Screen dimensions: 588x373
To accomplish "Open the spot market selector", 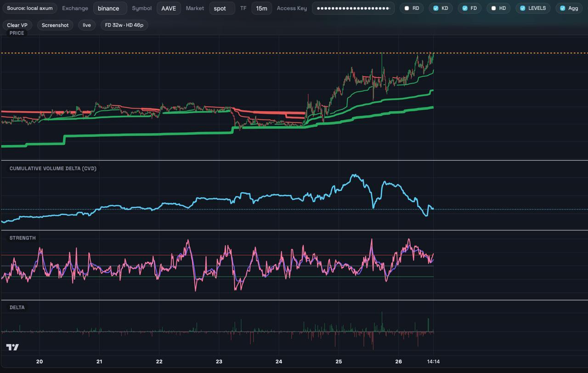I will coord(222,8).
